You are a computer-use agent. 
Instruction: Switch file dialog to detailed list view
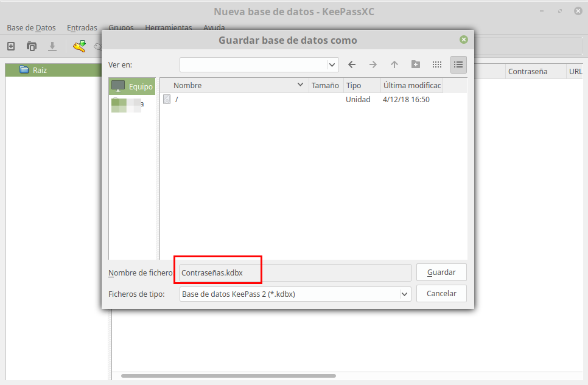[x=458, y=64]
